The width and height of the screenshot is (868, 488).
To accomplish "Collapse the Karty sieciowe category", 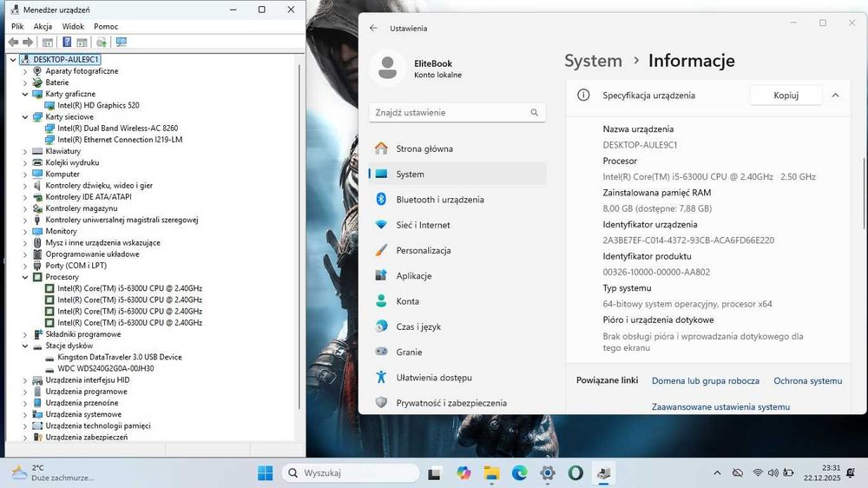I will pos(25,117).
